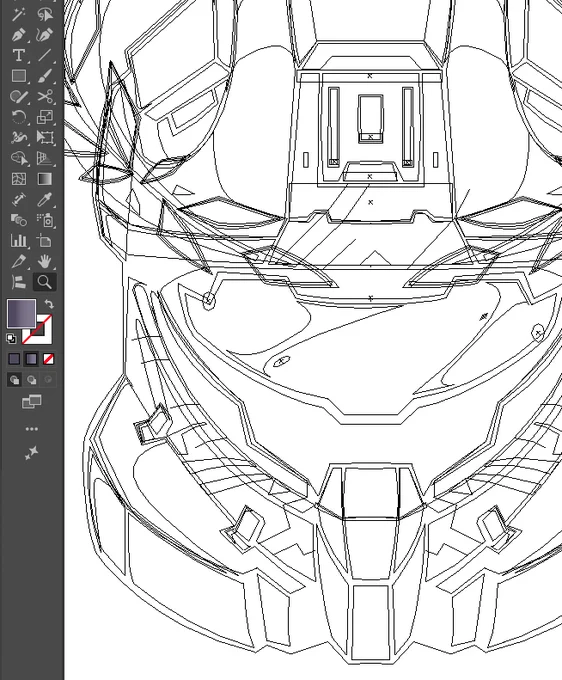Screen dimensions: 562x680
Task: Select the Artboard tool
Action: (x=45, y=241)
